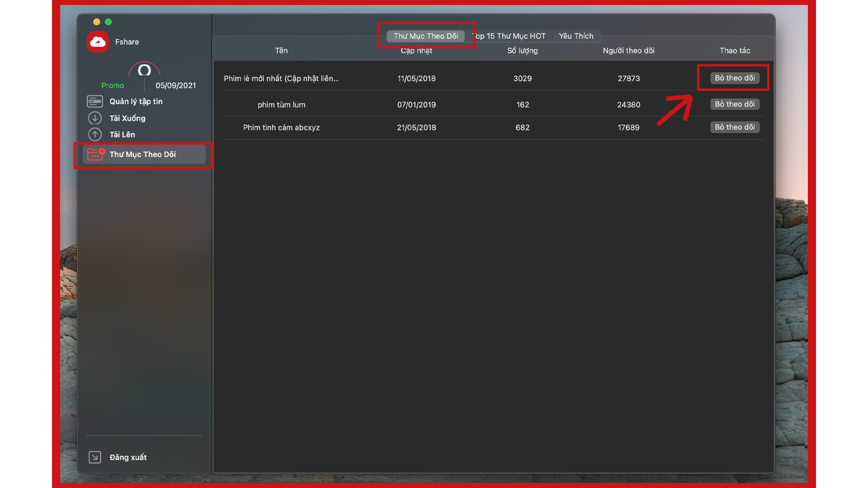Screen dimensions: 868x488
Task: Switch to the Yêu Thích tab
Action: point(576,36)
